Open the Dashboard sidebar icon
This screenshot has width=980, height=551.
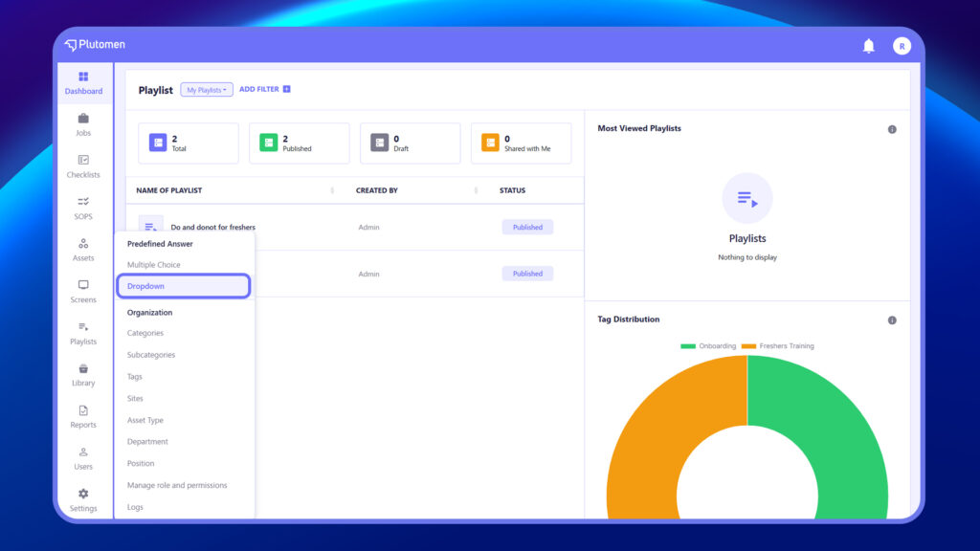click(x=83, y=77)
